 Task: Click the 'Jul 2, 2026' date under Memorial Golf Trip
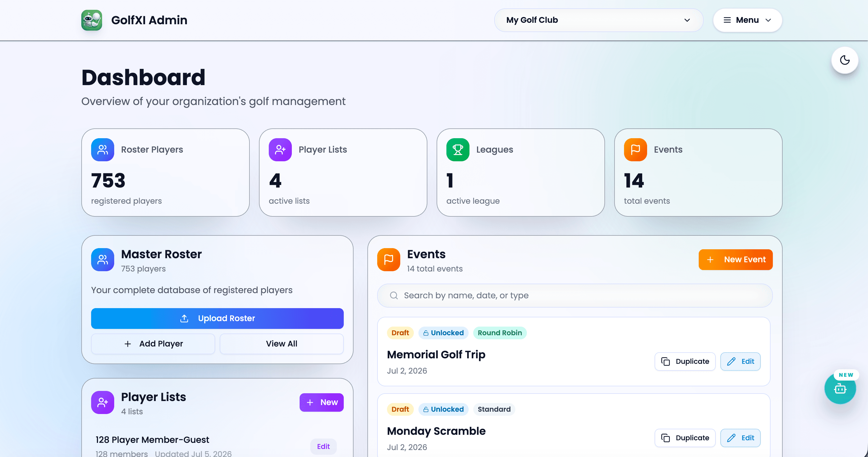pos(407,371)
